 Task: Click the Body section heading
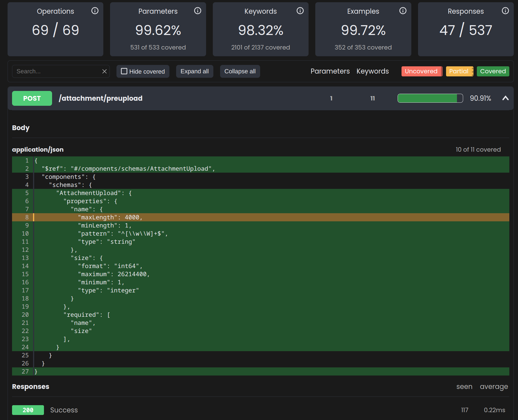[x=21, y=128]
